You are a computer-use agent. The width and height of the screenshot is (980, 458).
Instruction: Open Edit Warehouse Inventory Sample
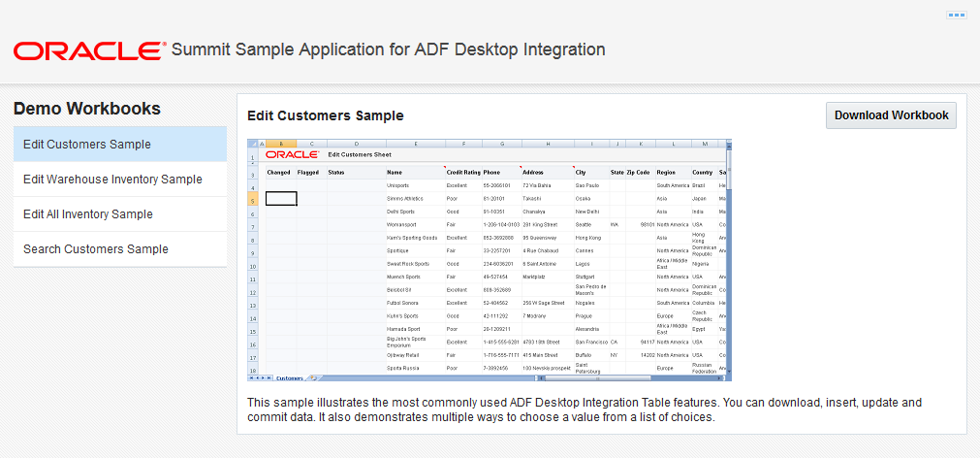[120, 180]
